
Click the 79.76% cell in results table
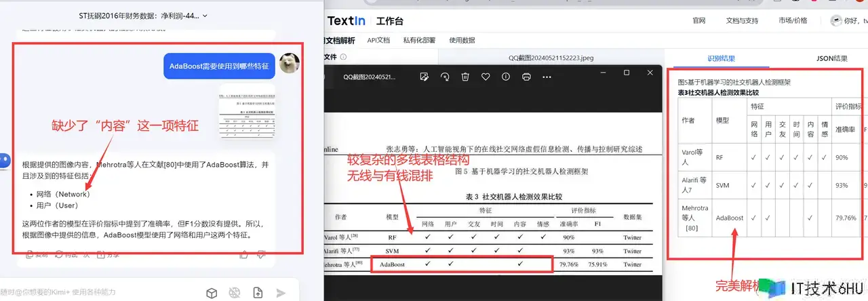848,218
